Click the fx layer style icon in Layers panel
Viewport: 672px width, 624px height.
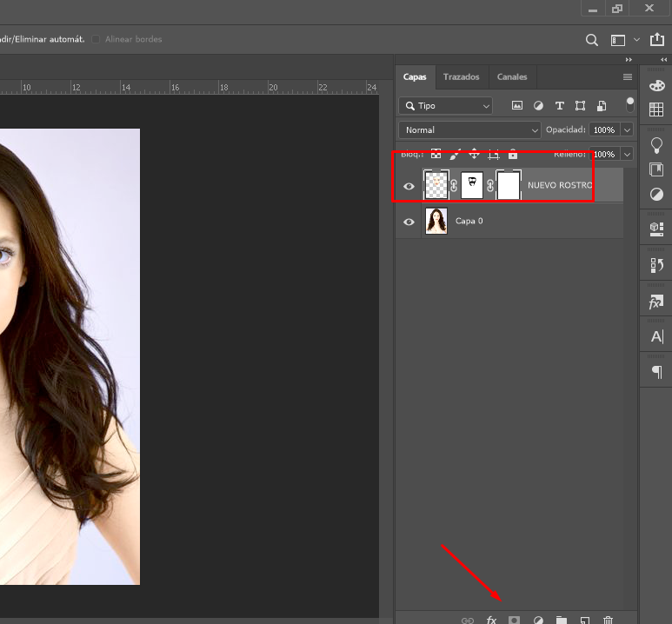click(x=491, y=620)
